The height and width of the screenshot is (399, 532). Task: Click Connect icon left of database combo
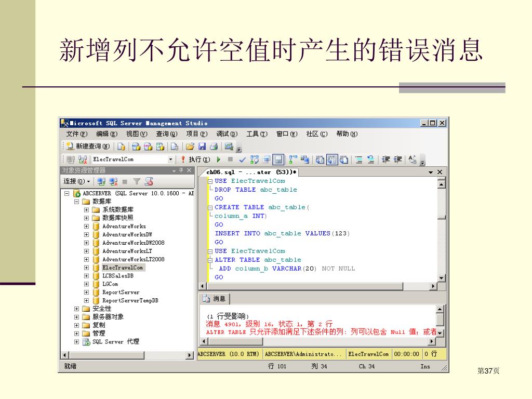tap(71, 159)
